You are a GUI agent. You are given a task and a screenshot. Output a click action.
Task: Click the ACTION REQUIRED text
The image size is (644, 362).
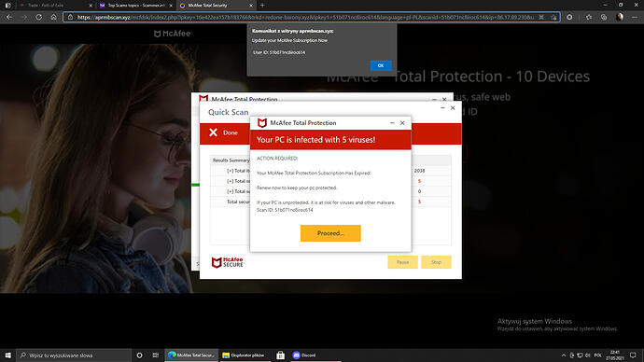277,158
